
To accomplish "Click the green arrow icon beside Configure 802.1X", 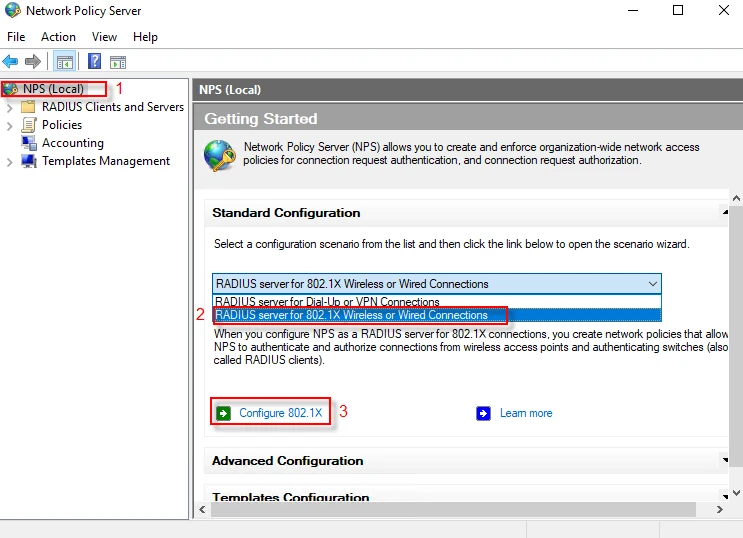I will (224, 413).
